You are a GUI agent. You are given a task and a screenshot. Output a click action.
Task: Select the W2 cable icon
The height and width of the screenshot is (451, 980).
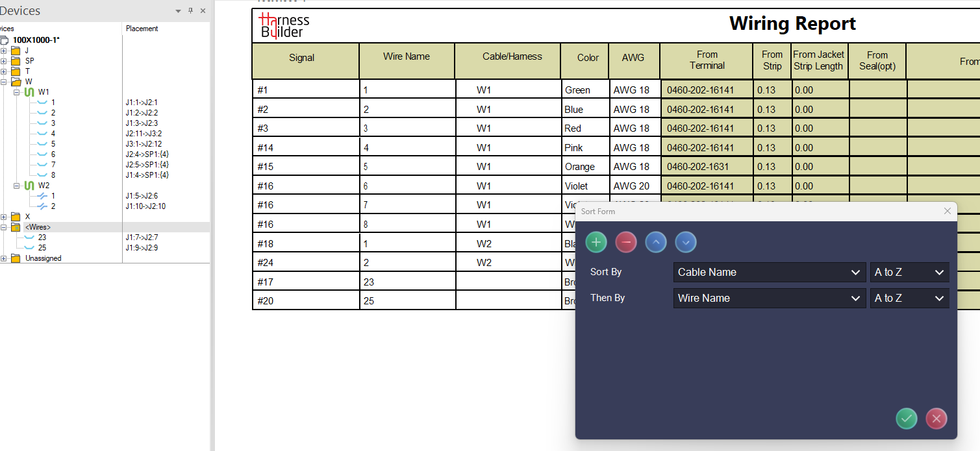tap(29, 186)
